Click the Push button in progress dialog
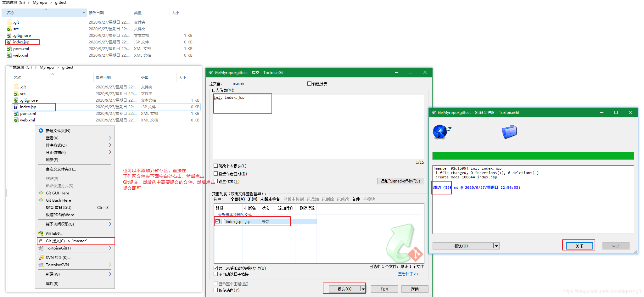This screenshot has height=297, width=644. [463, 246]
